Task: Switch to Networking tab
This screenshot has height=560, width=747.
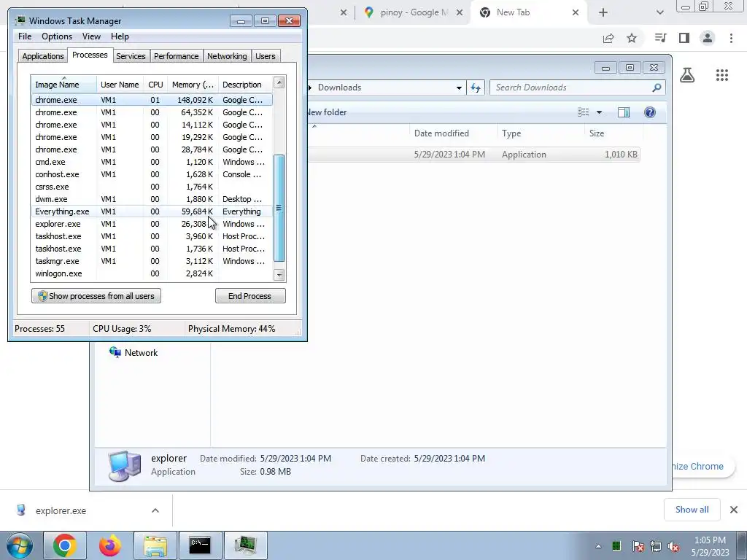Action: (227, 56)
